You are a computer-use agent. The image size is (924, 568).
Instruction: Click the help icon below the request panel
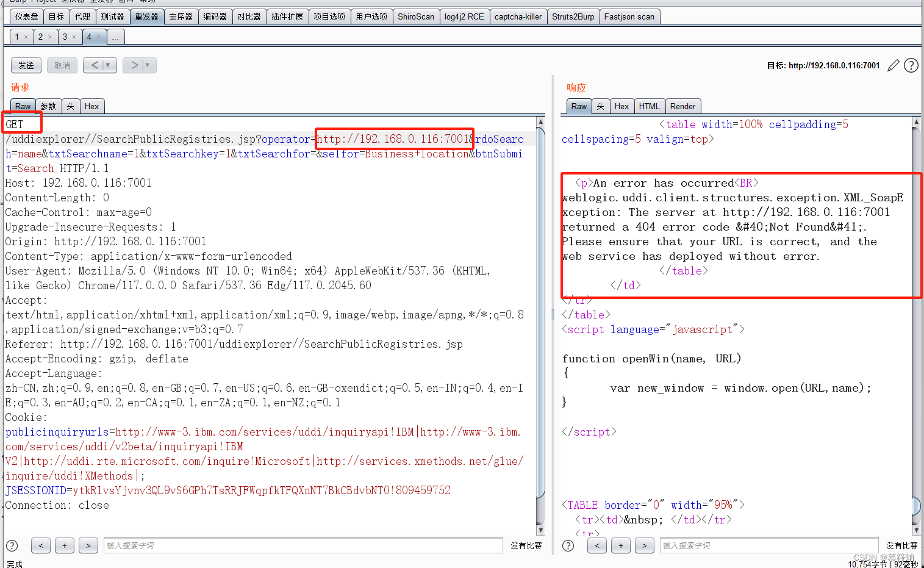tap(12, 545)
